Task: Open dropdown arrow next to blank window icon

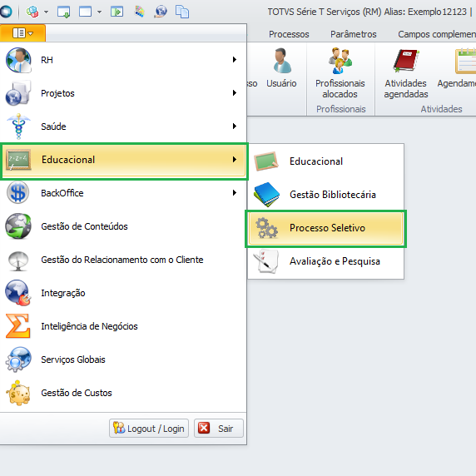Action: pos(99,12)
